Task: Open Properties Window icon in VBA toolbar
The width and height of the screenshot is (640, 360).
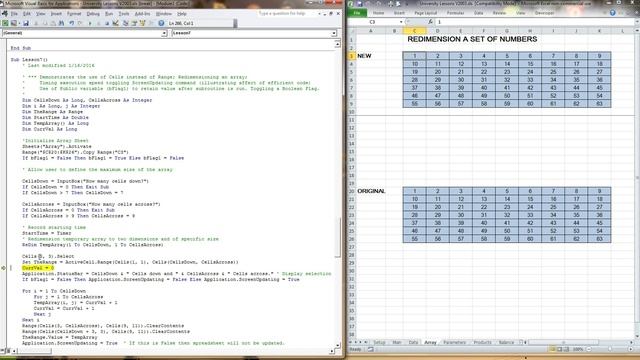Action: 134,23
